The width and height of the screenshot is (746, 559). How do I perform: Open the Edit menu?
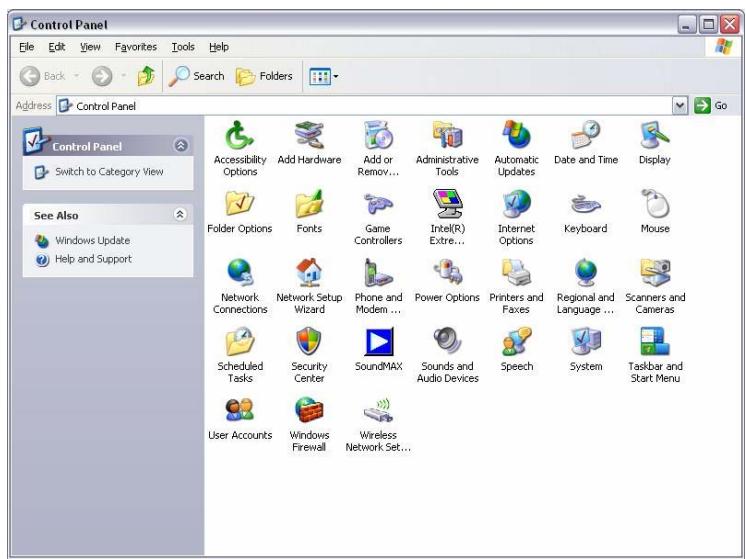click(57, 47)
